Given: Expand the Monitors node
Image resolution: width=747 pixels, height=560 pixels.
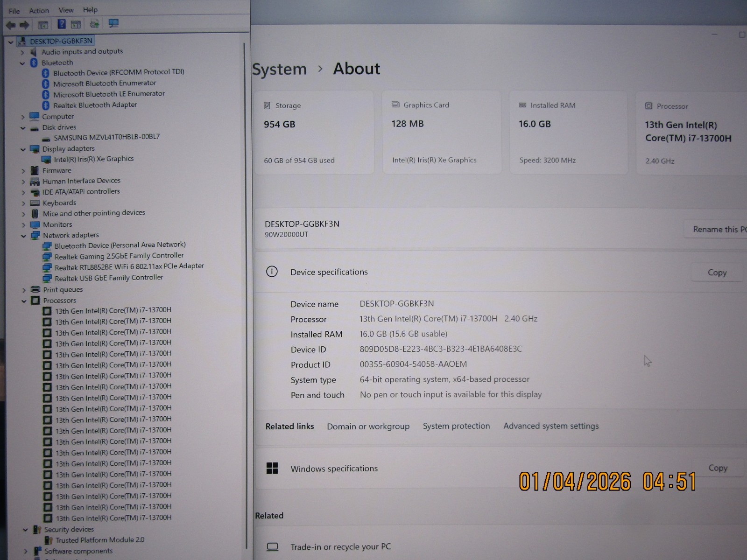Looking at the screenshot, I should pos(24,225).
